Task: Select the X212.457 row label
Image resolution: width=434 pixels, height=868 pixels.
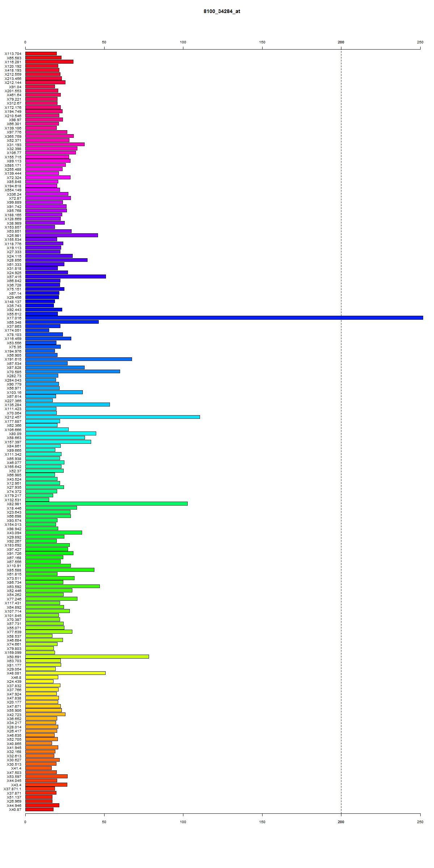Action: (13, 417)
